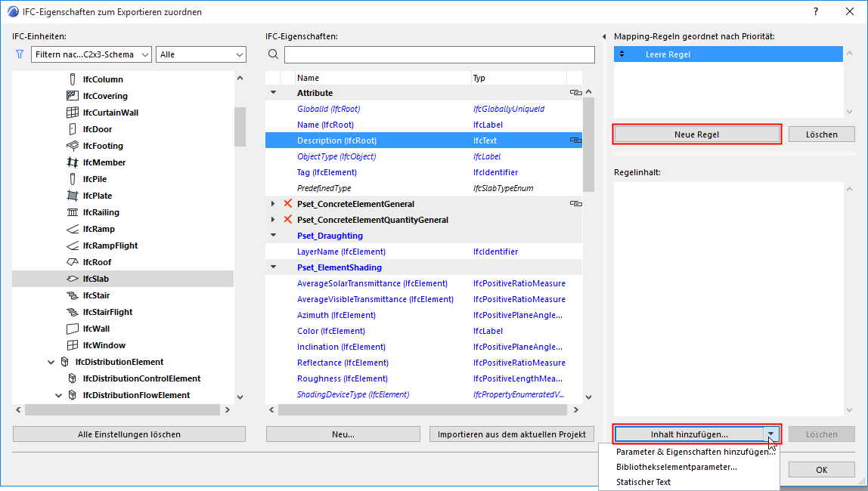Image resolution: width=868 pixels, height=491 pixels.
Task: Choose 'Parameter & Eigenschaften hinzufügen...' menu entry
Action: coord(696,452)
